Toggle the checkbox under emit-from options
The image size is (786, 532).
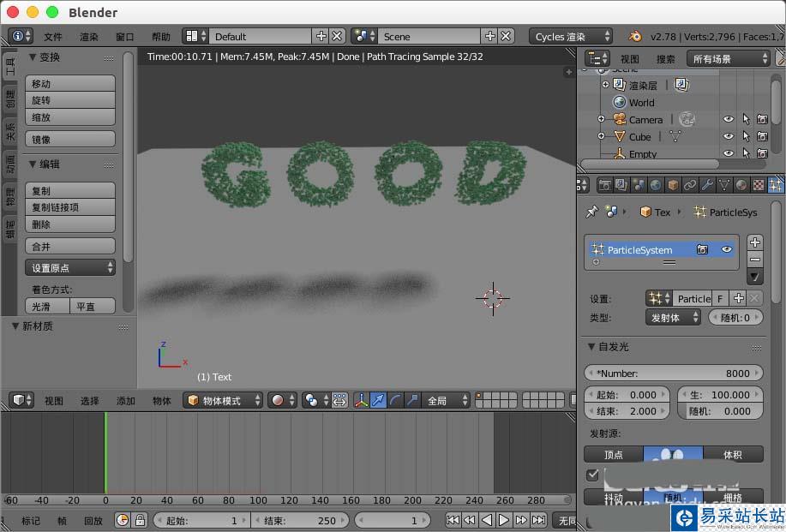[x=593, y=475]
